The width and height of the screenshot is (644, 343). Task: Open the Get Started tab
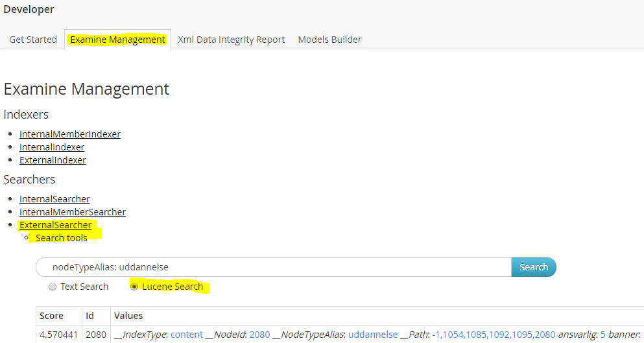pyautogui.click(x=33, y=40)
